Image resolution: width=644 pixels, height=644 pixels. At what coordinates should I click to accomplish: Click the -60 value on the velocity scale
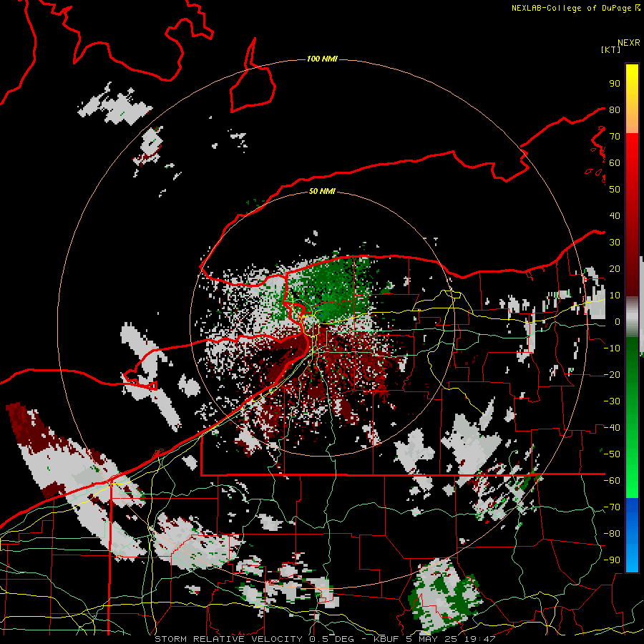tap(612, 481)
